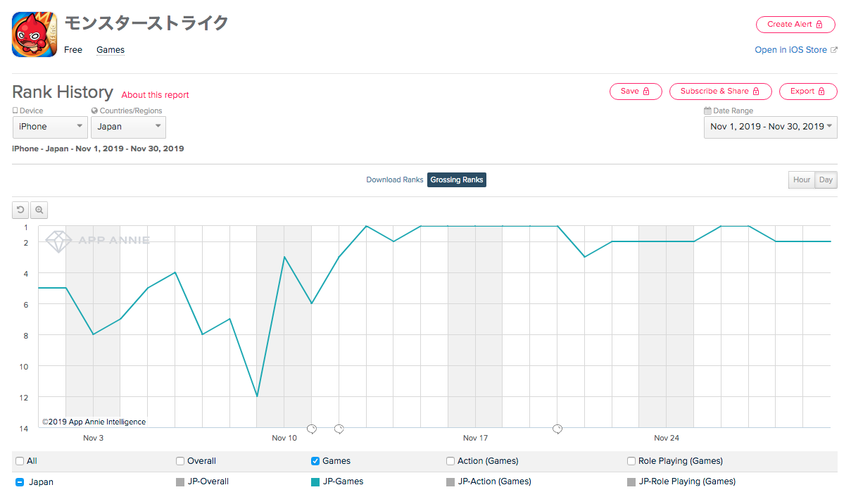
Task: Enable the Action (Games) checkbox
Action: click(450, 461)
